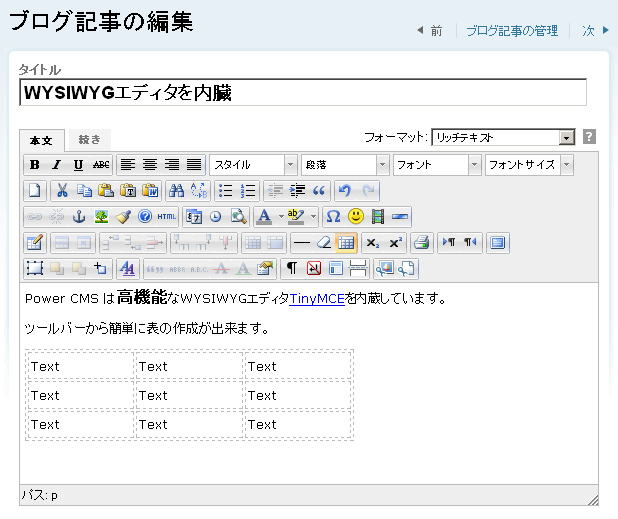
Task: Open the 段落 format dropdown
Action: [345, 165]
